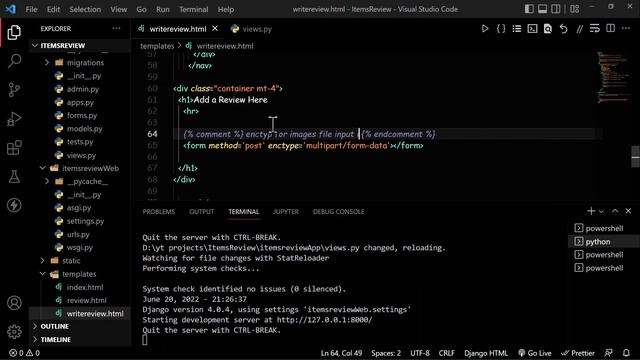Viewport: 640px width, 360px height.
Task: Expand the __pycache__ folder
Action: [47, 181]
